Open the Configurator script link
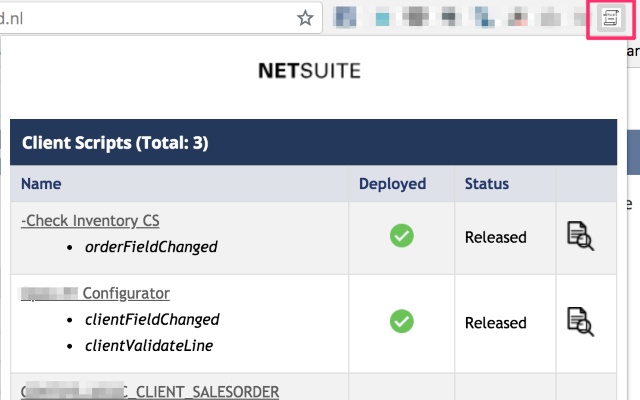Image resolution: width=640 pixels, height=400 pixels. 125,293
